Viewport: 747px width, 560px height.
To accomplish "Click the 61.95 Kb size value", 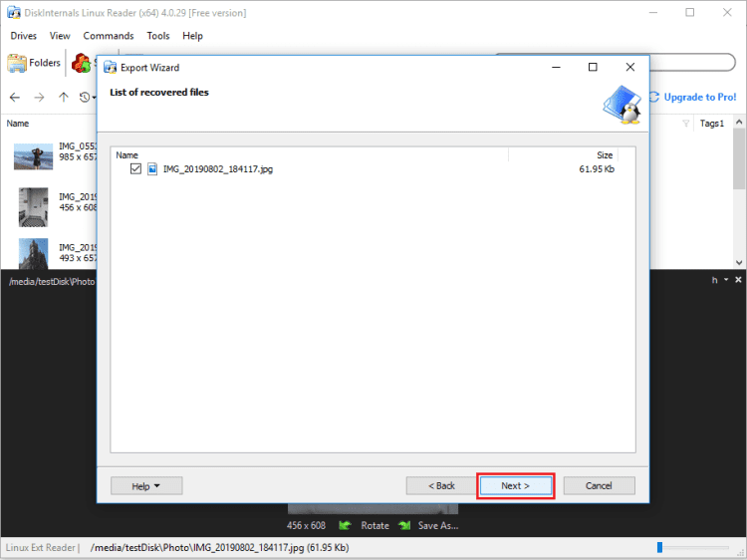I will 597,169.
